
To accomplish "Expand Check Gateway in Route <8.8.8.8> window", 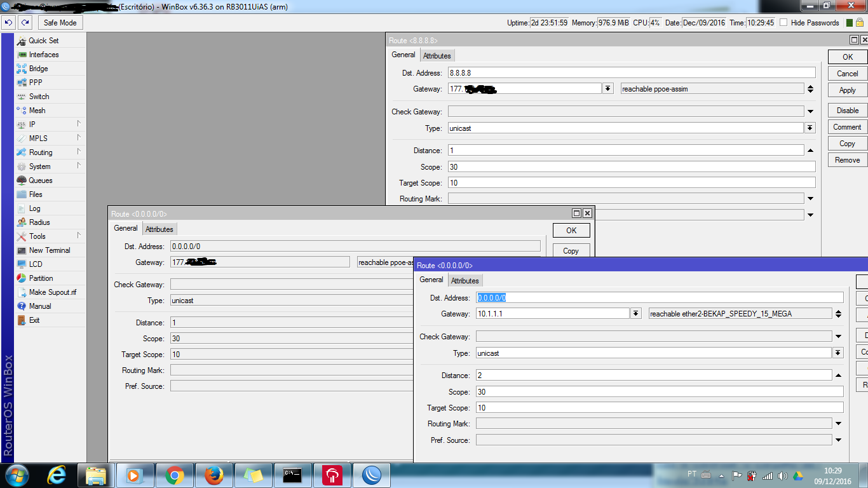I will (810, 112).
